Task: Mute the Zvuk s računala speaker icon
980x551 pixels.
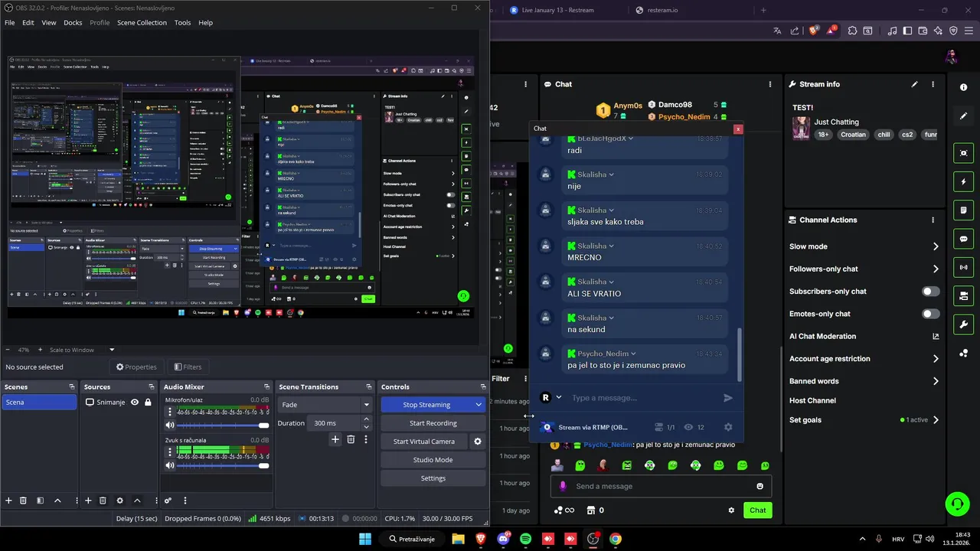Action: coord(170,465)
